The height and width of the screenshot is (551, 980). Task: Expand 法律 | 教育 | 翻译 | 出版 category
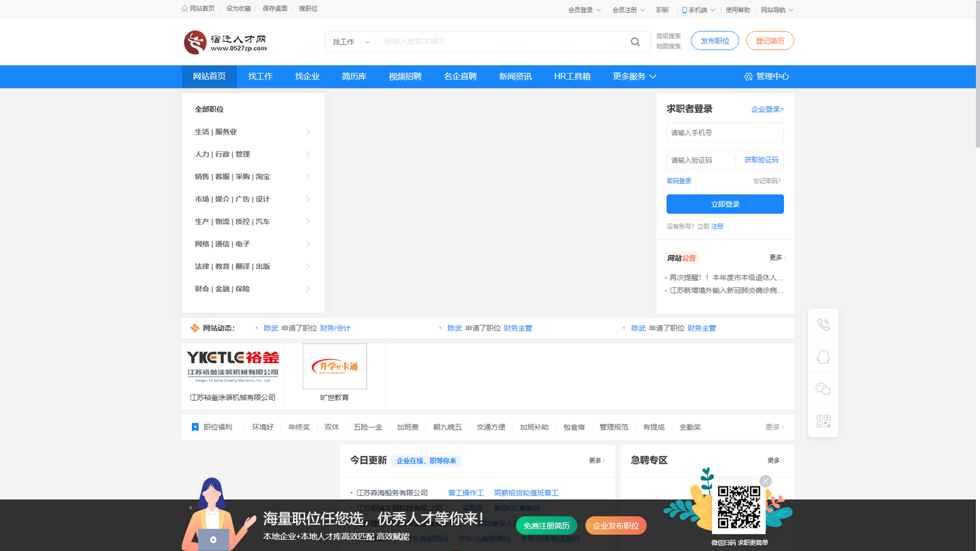coord(252,267)
